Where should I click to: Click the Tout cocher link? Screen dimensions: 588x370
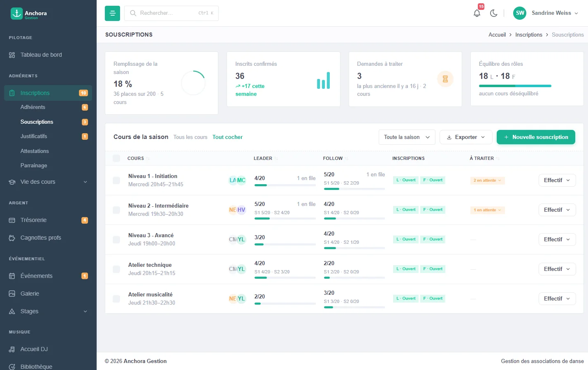[x=227, y=137]
